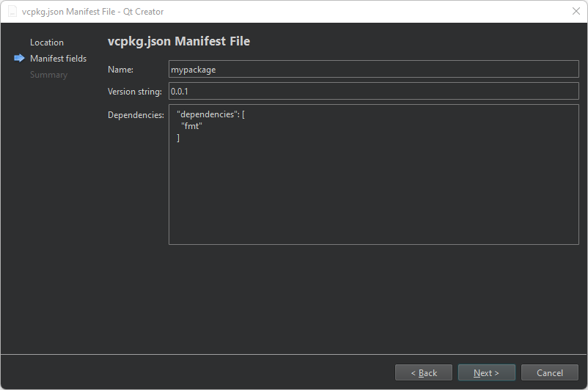588x390 pixels.
Task: Click the "fmt" dependency text
Action: click(x=191, y=126)
